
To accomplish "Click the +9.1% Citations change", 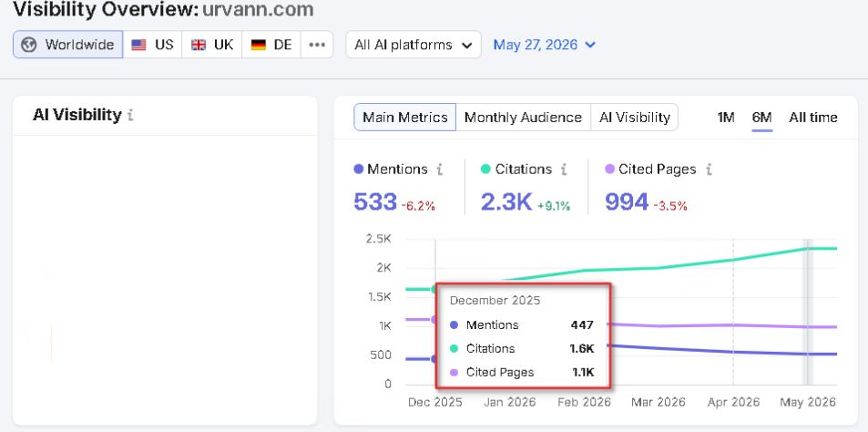I will 553,206.
